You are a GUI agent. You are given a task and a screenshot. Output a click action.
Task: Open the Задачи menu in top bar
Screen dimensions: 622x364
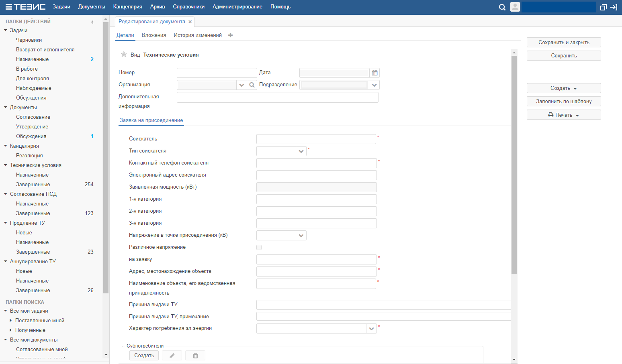click(x=61, y=7)
